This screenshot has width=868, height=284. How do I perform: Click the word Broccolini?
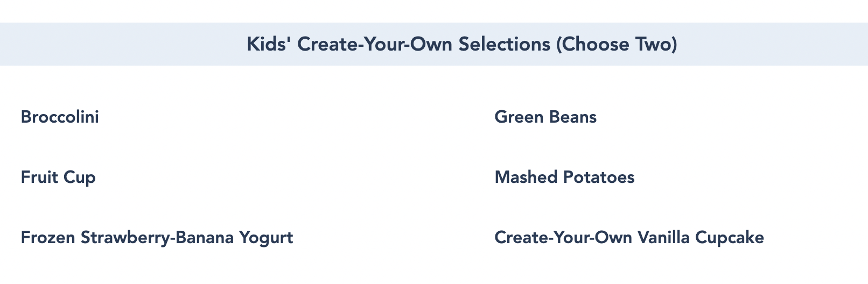(x=60, y=117)
